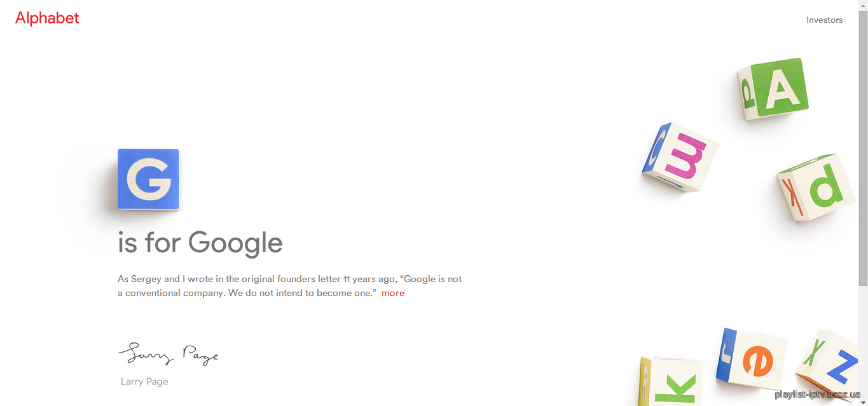The image size is (868, 406).
Task: Expand the letter with the red 'more' link
Action: coord(393,293)
